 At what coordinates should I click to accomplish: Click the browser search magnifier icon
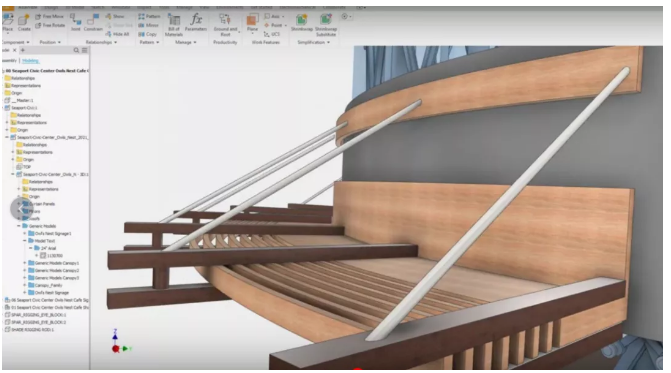click(x=76, y=50)
